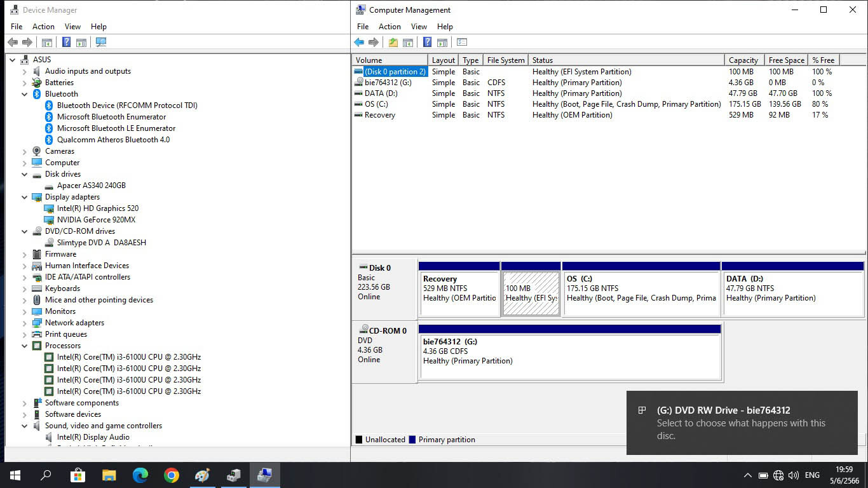Open File Explorer from taskbar
This screenshot has width=868, height=488.
tap(109, 475)
